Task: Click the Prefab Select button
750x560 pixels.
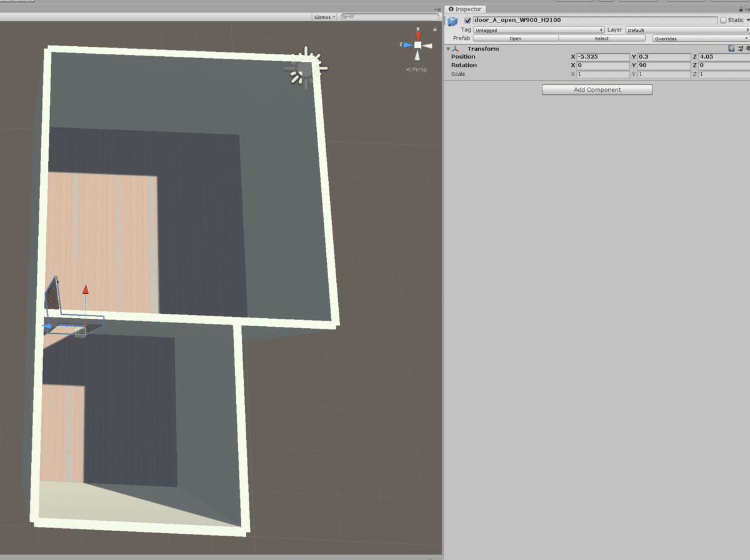Action: (601, 38)
